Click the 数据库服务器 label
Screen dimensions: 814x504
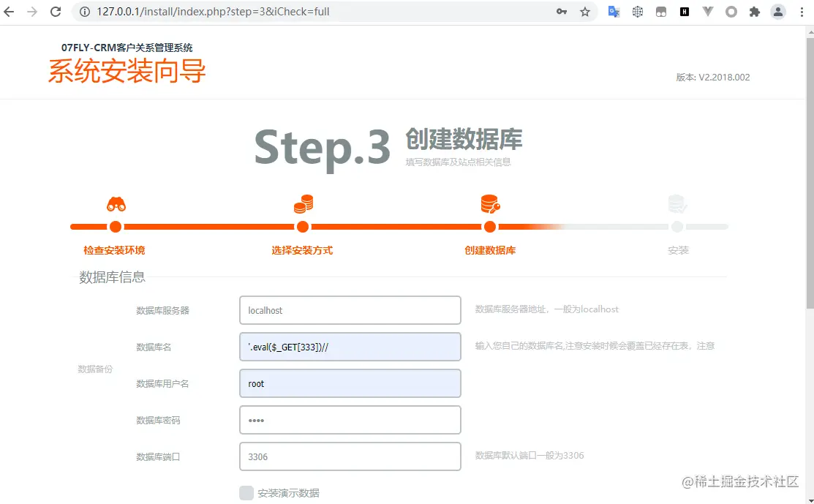pyautogui.click(x=162, y=310)
